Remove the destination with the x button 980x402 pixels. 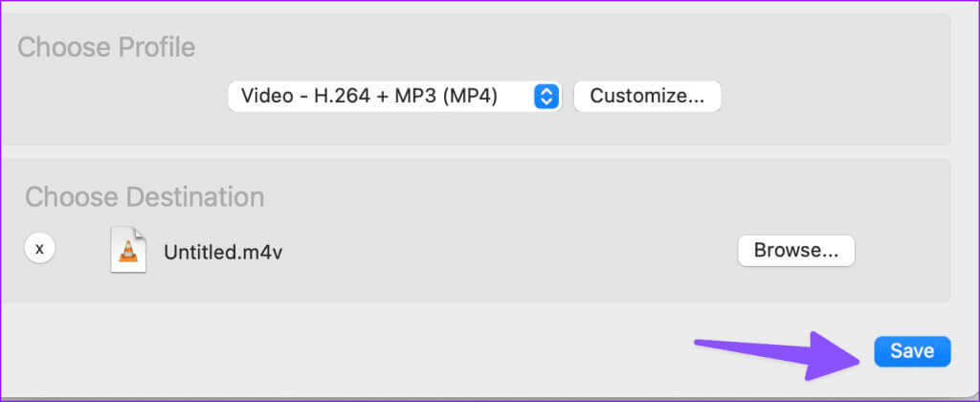point(39,248)
